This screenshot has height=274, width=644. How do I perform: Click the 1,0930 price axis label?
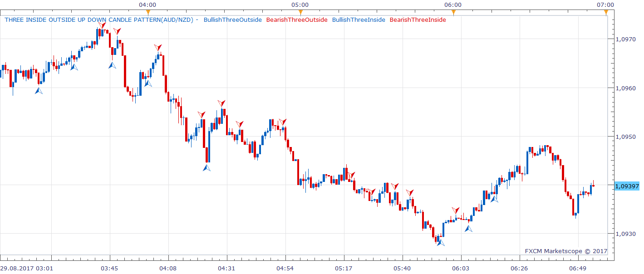[625, 234]
